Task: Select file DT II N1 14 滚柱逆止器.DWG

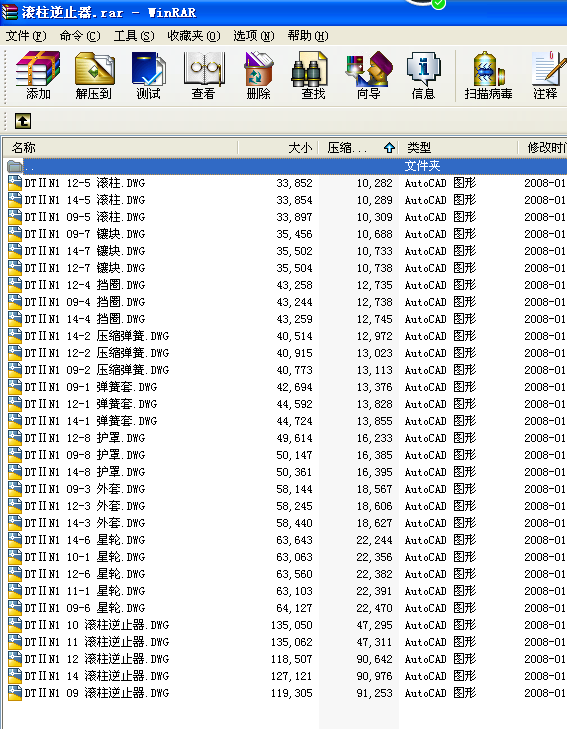Action: 97,676
